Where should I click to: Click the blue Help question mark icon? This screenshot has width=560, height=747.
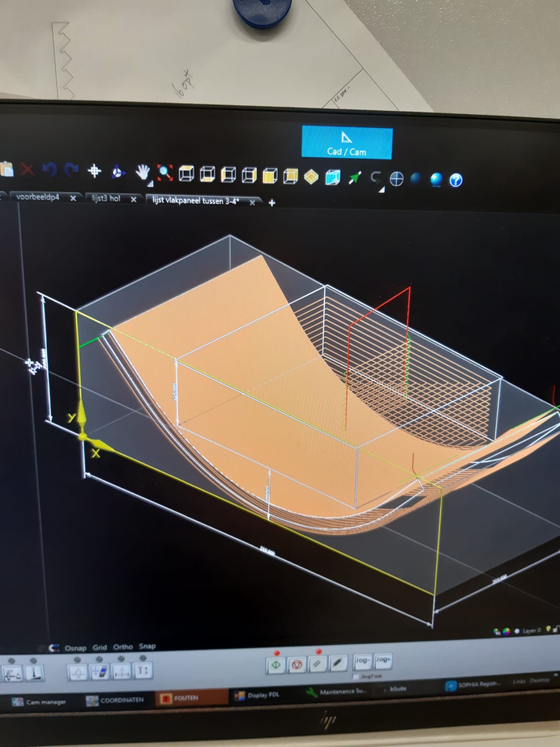[456, 180]
